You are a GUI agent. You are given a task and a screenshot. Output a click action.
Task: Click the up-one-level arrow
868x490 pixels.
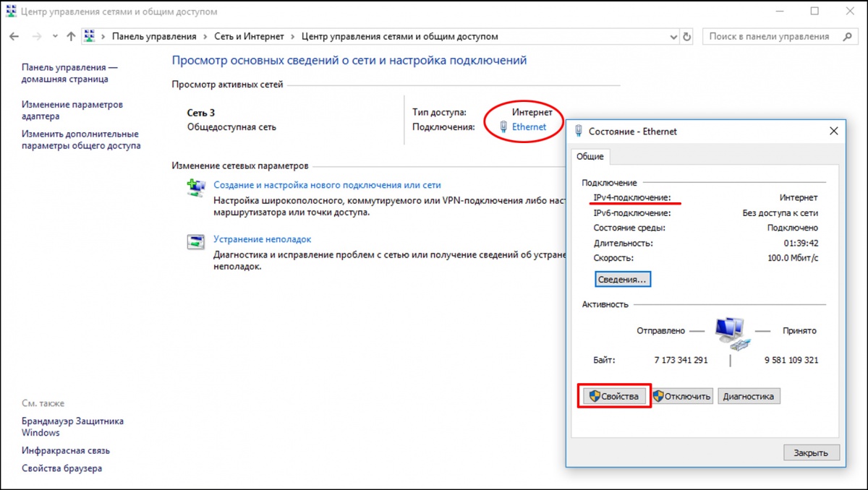click(71, 36)
